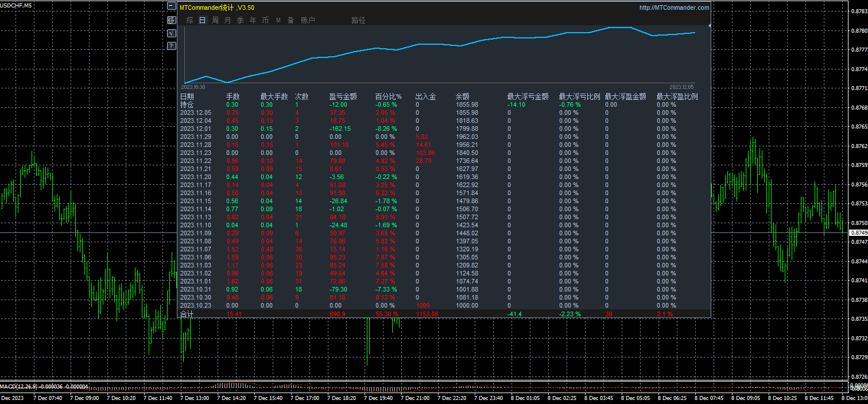The height and width of the screenshot is (404, 868).
Task: Click the 移 move panel icon
Action: (x=171, y=20)
